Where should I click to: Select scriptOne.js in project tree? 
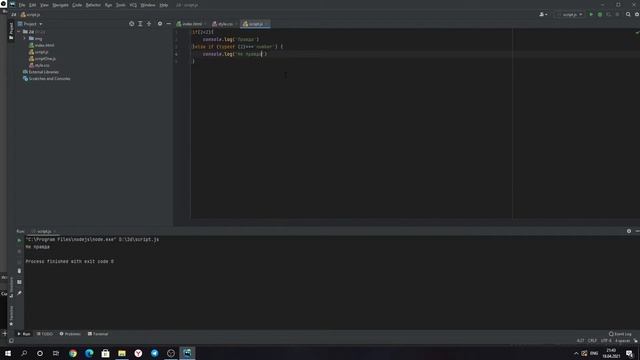(x=42, y=59)
